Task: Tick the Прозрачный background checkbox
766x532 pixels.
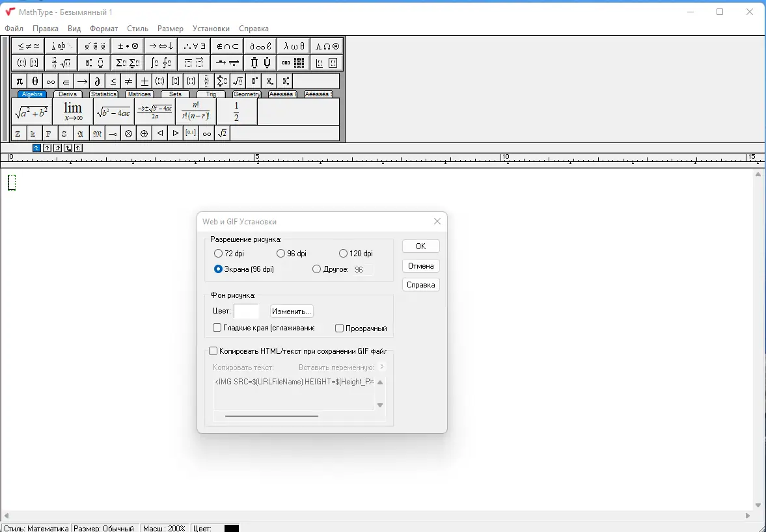Action: pyautogui.click(x=339, y=328)
